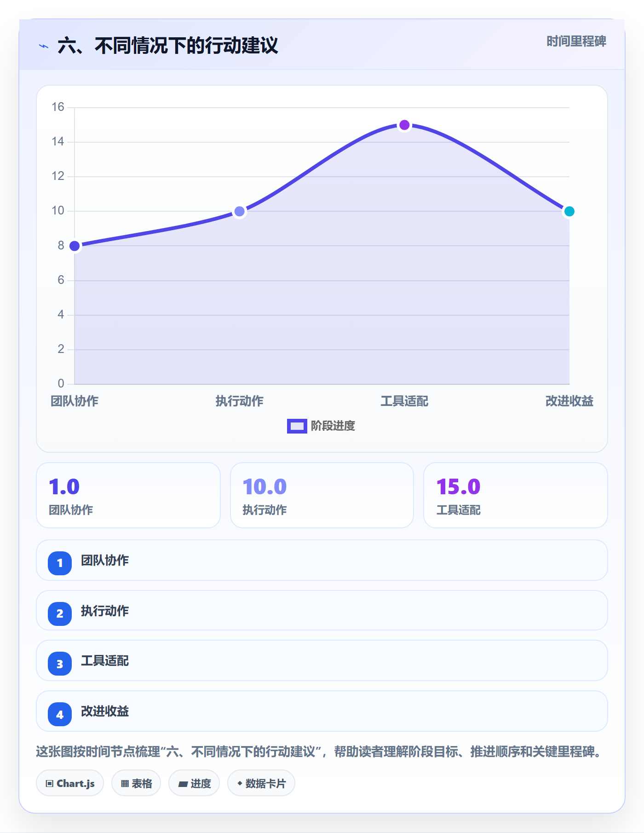Click the 阶段进度 legend label
This screenshot has height=833, width=644.
[333, 426]
